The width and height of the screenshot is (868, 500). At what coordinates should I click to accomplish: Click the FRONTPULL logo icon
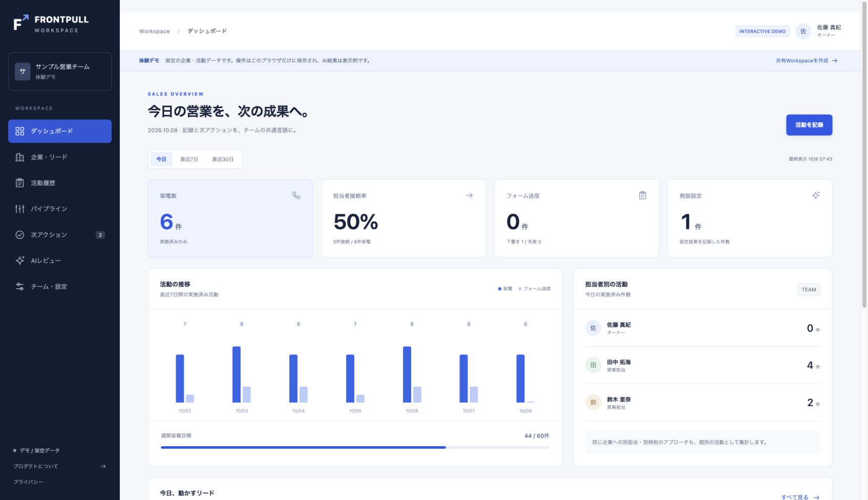(21, 23)
